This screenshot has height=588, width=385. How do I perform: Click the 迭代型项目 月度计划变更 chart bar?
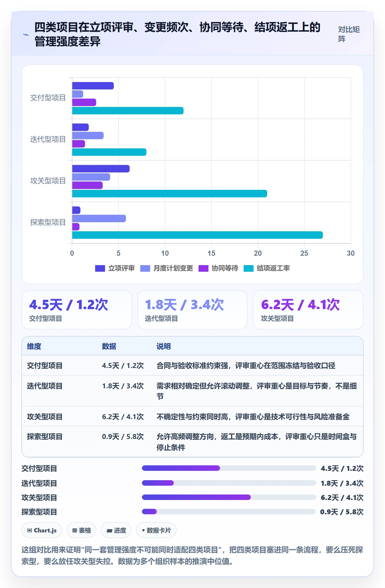point(88,136)
